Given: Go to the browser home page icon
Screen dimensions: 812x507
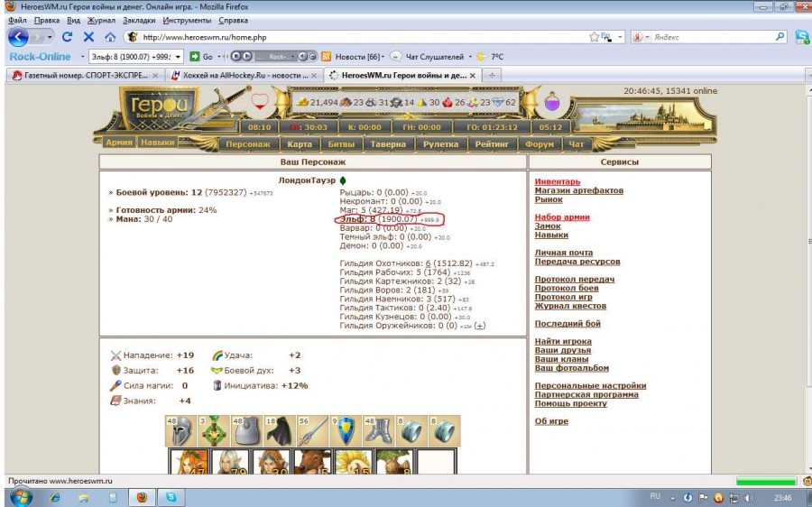Looking at the screenshot, I should pos(110,37).
